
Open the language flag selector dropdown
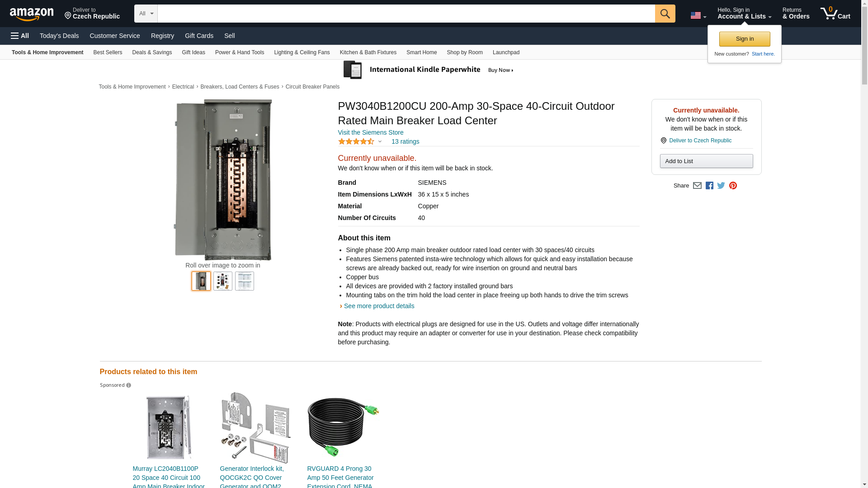[x=698, y=16]
